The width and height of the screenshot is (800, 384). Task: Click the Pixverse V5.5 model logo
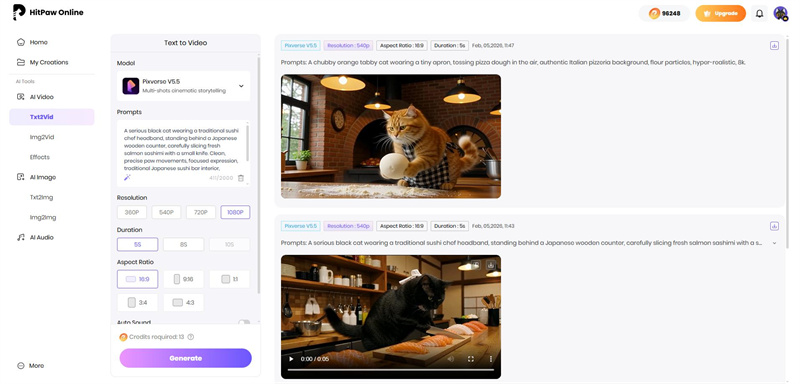pyautogui.click(x=131, y=86)
